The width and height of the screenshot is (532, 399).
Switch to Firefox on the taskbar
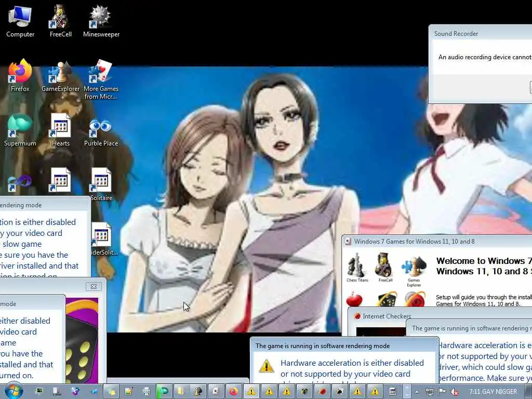233,392
